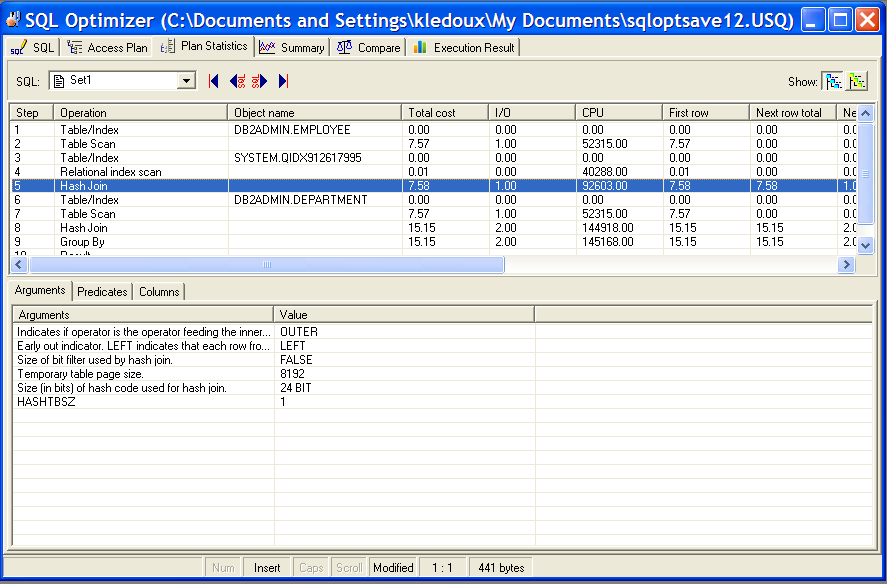
Task: Toggle first Show view icon
Action: tap(832, 81)
